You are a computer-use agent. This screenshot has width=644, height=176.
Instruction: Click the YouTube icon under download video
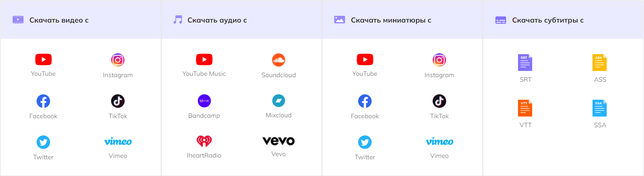coord(43,59)
